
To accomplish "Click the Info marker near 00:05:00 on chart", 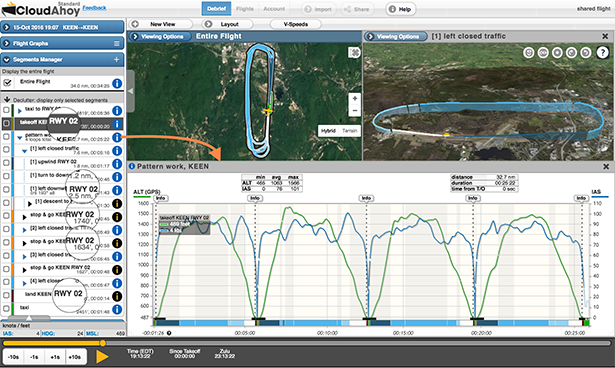I will click(x=255, y=198).
